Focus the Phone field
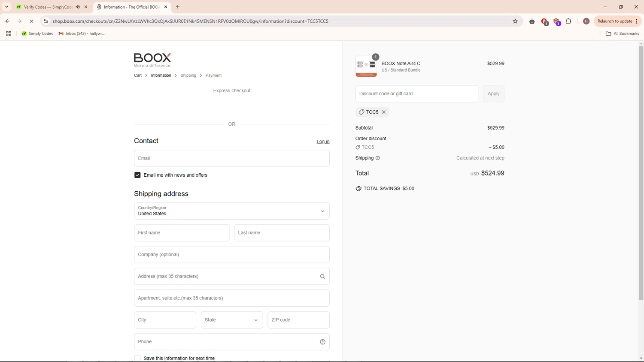 [232, 342]
